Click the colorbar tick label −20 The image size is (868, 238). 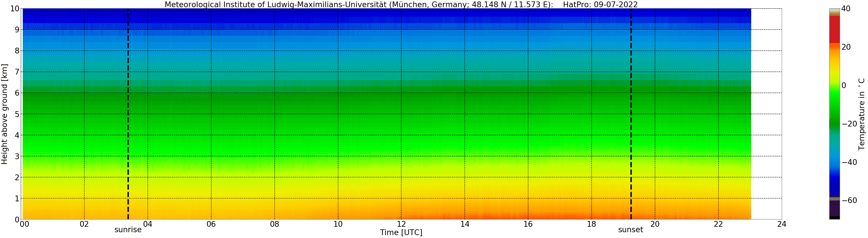click(x=849, y=124)
